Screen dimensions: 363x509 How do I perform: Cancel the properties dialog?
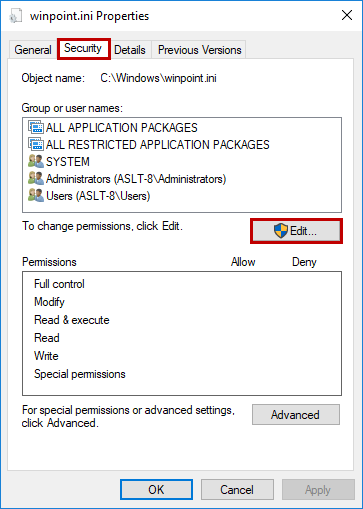tap(237, 490)
